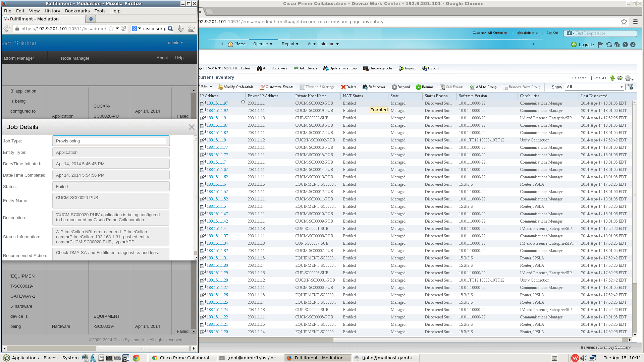Click the Add to Group icon
Viewport: 644px width, 362px height.
click(472, 87)
